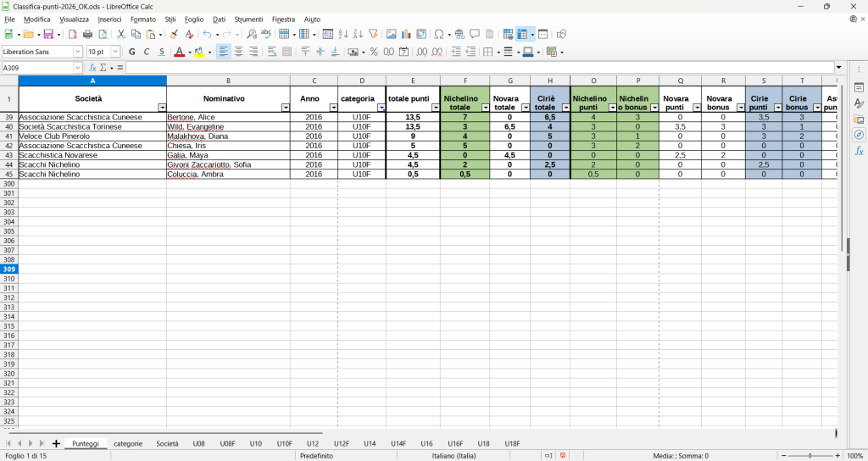The width and height of the screenshot is (868, 461).
Task: Click the red font color swatch
Action: point(179,52)
